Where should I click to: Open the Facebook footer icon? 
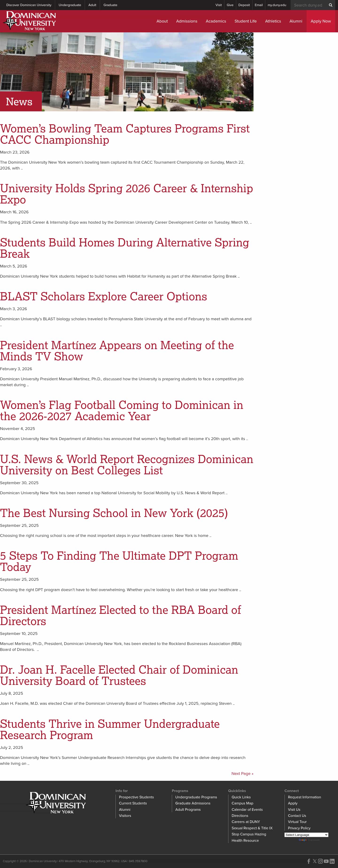pos(309,861)
